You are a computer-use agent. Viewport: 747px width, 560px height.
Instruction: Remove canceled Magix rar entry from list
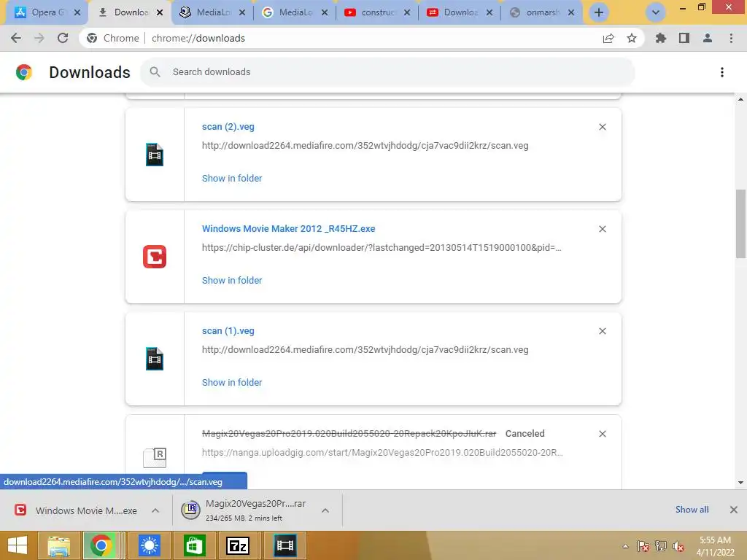[602, 434]
